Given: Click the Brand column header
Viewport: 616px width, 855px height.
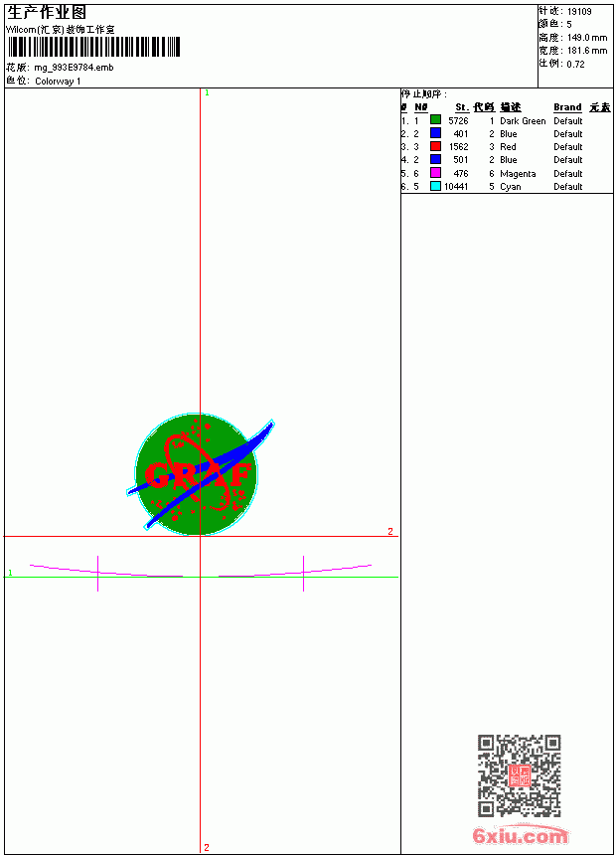Looking at the screenshot, I should (x=567, y=107).
